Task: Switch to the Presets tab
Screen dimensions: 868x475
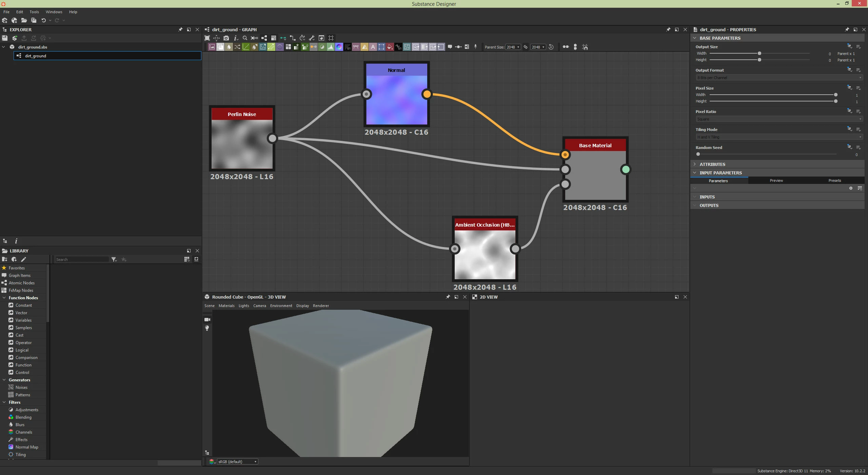Action: click(x=834, y=180)
